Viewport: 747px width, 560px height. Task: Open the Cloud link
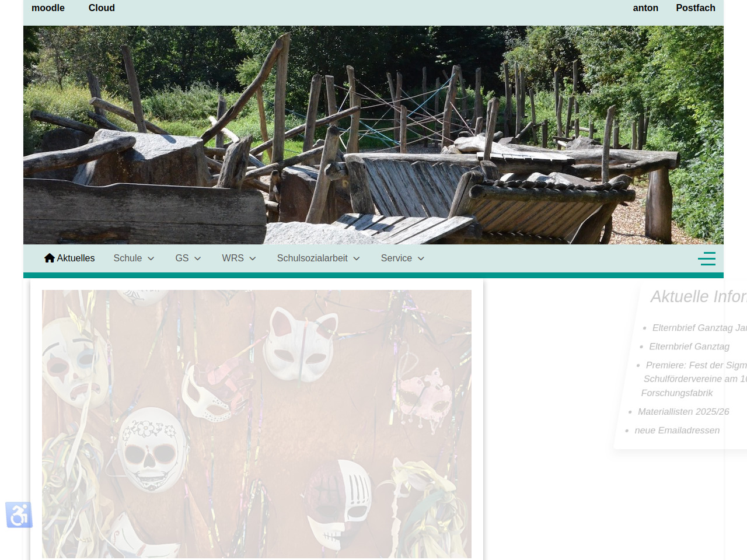pyautogui.click(x=102, y=8)
